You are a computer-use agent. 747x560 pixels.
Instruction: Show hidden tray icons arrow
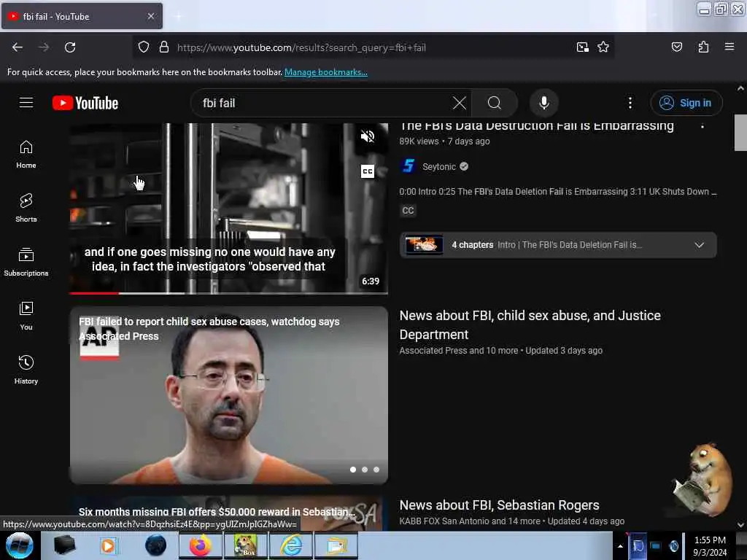pos(620,546)
